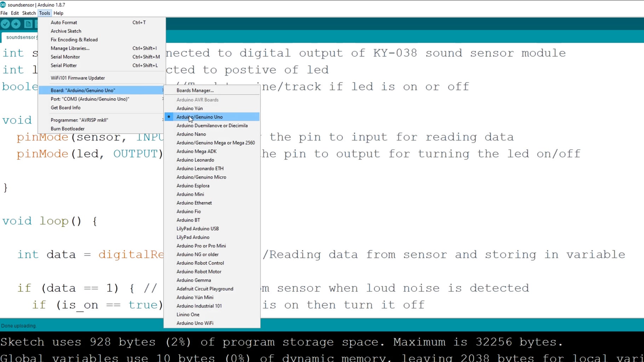Open WiFi101 Firmware Updater
The height and width of the screenshot is (362, 644).
[x=102, y=78]
